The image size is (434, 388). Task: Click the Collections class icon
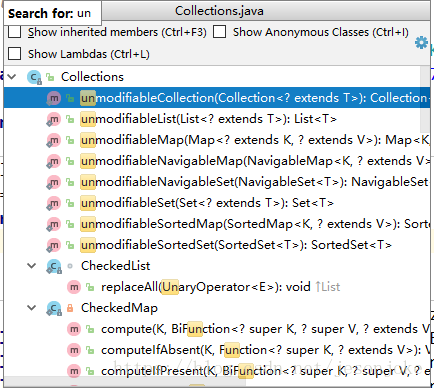(x=34, y=77)
